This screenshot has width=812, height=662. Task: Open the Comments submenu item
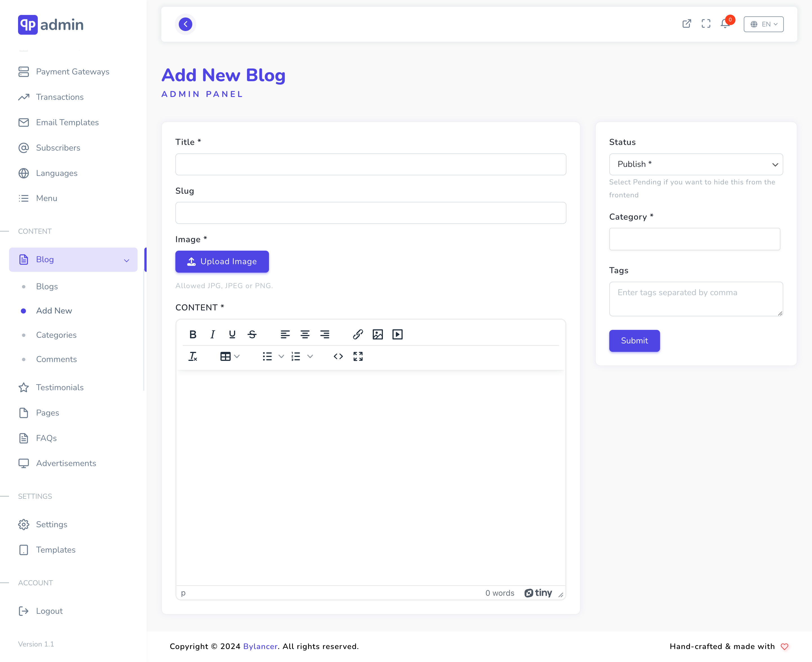[56, 359]
